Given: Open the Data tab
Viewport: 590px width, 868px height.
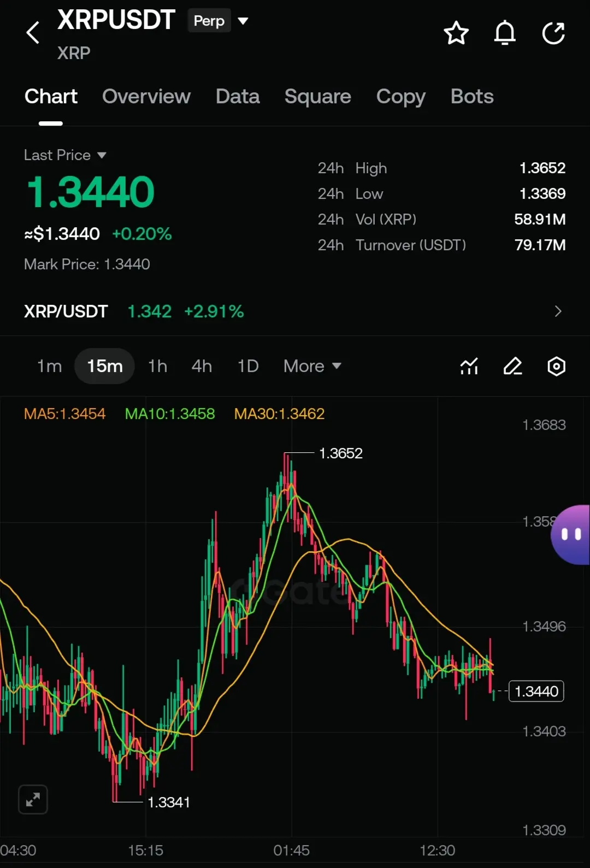Looking at the screenshot, I should 238,97.
